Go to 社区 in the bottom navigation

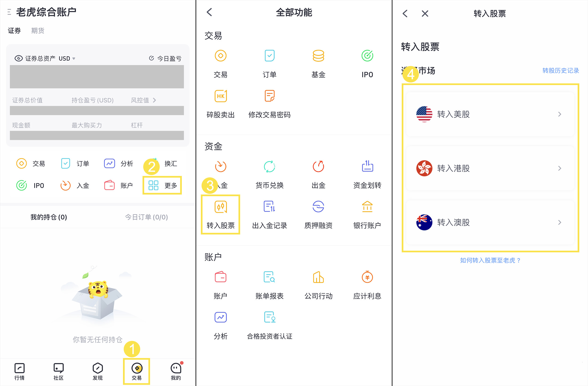pos(59,371)
